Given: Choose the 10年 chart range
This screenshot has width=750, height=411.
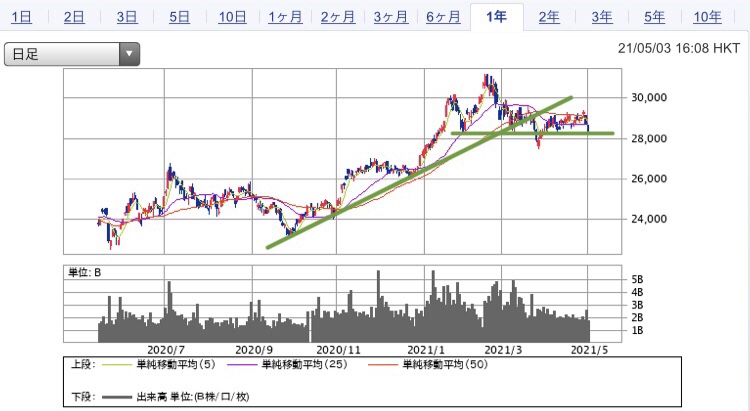Looking at the screenshot, I should coord(707,17).
